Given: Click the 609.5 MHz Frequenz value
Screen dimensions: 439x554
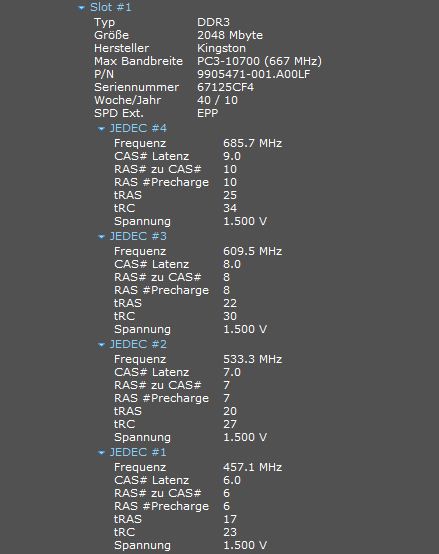Looking at the screenshot, I should (x=253, y=251).
